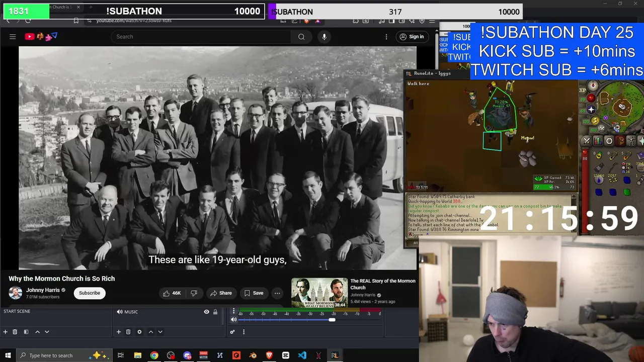Open the audio mixer three-dot menu beside the gears
This screenshot has width=644, height=362.
click(x=244, y=332)
